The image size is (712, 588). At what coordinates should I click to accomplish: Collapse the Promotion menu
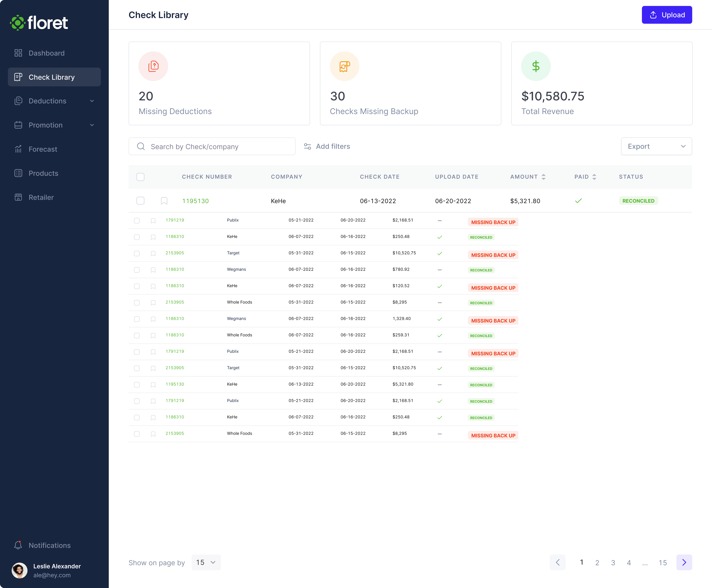pyautogui.click(x=92, y=125)
